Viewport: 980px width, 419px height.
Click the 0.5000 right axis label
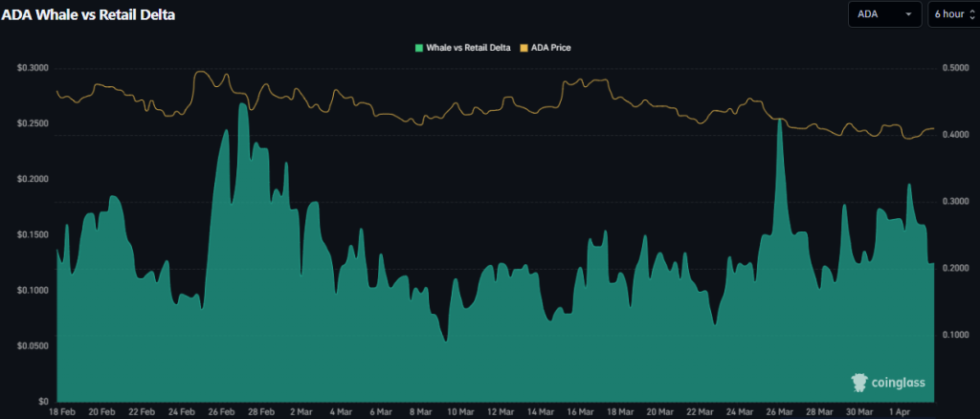coord(957,68)
